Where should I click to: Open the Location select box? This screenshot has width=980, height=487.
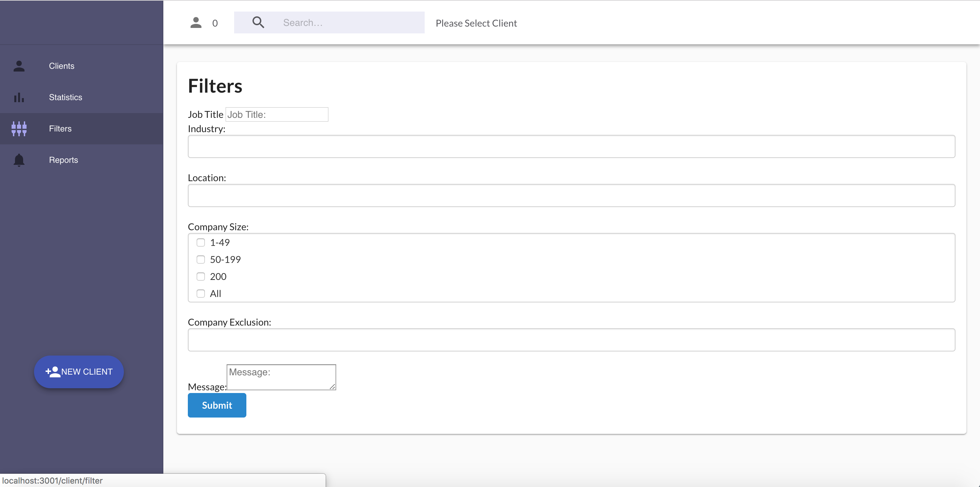tap(571, 196)
